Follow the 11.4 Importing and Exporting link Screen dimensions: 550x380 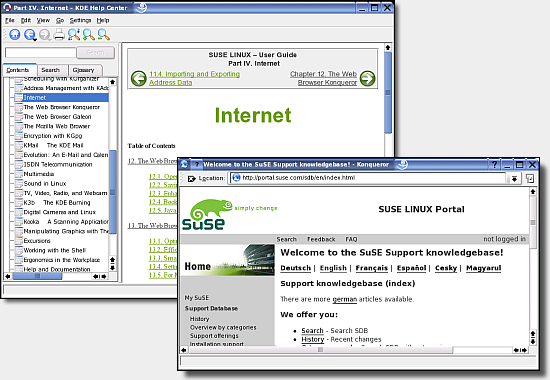click(194, 78)
